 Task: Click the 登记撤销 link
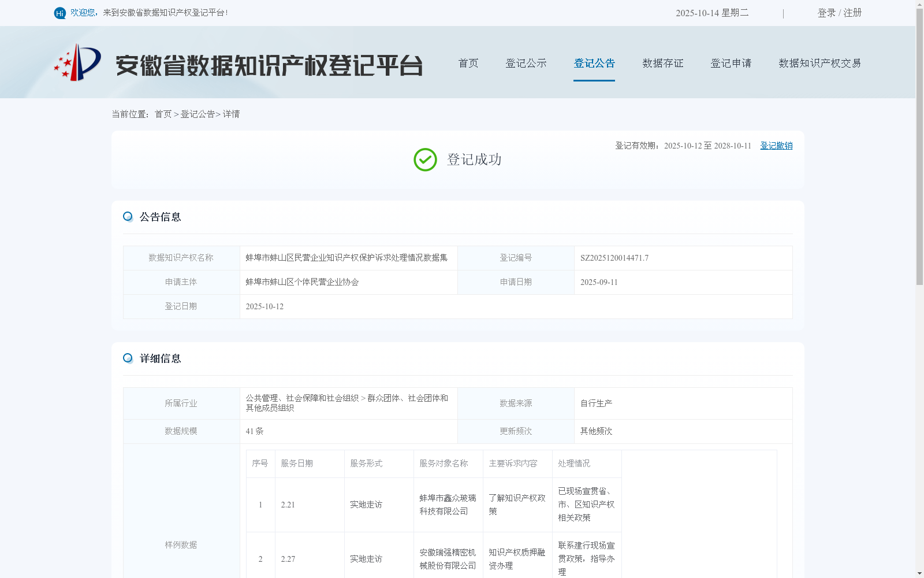point(776,146)
